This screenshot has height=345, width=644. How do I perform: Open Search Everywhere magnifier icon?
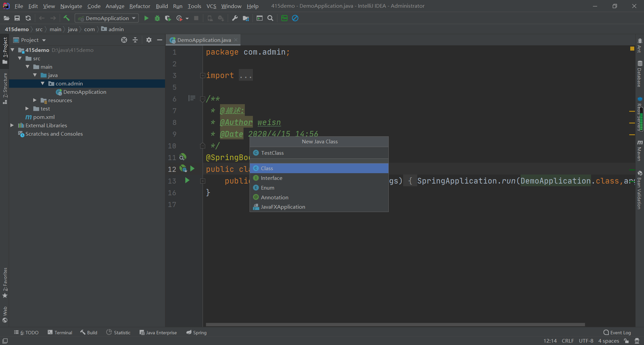270,18
